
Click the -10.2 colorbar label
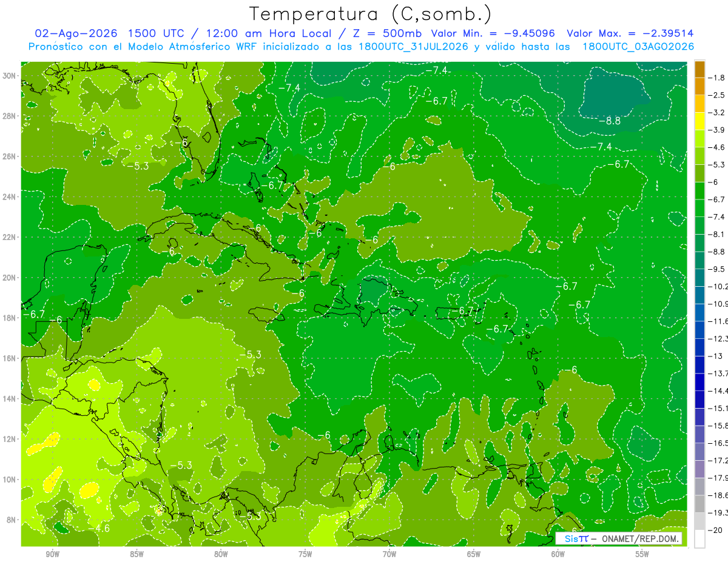click(x=718, y=286)
